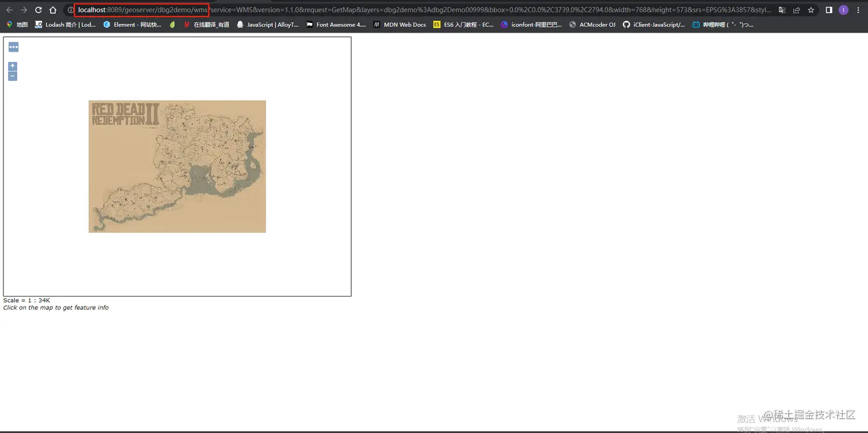Go back with the browser back arrow
The height and width of the screenshot is (433, 868).
9,10
